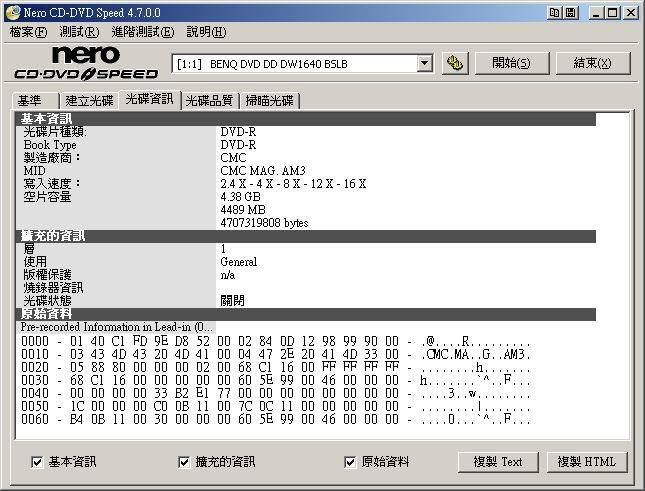Open the 進階測試(E) menu
This screenshot has width=645, height=491.
[x=143, y=32]
